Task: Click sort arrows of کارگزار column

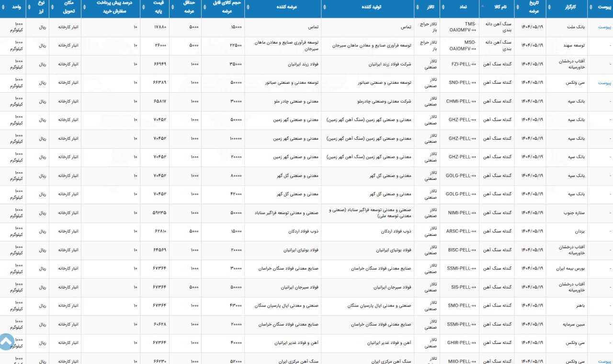Action: coord(549,8)
